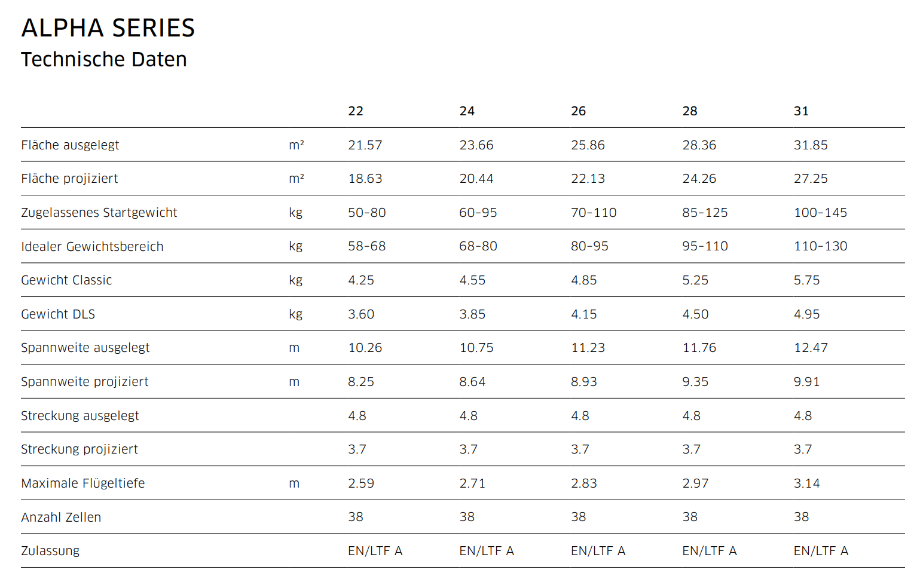Click the size 24 column header
Image resolution: width=917 pixels, height=588 pixels.
(x=467, y=111)
